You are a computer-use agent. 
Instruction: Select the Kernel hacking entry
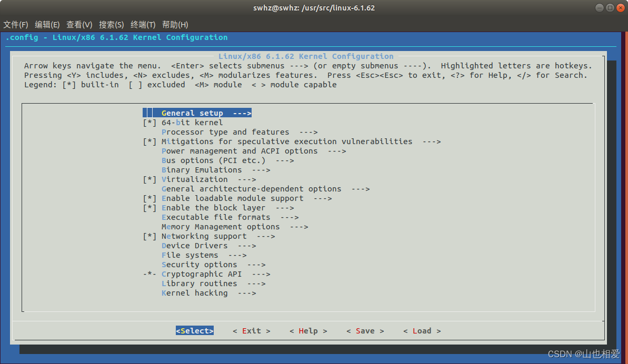208,293
